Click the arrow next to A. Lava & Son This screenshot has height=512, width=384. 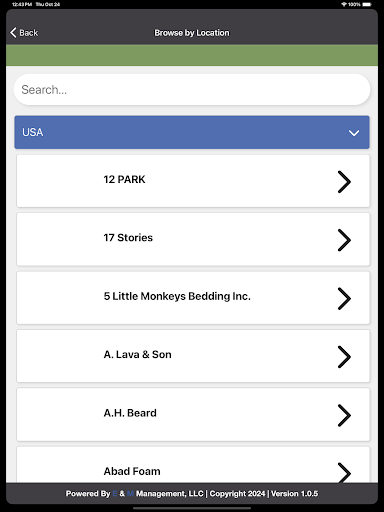(344, 357)
